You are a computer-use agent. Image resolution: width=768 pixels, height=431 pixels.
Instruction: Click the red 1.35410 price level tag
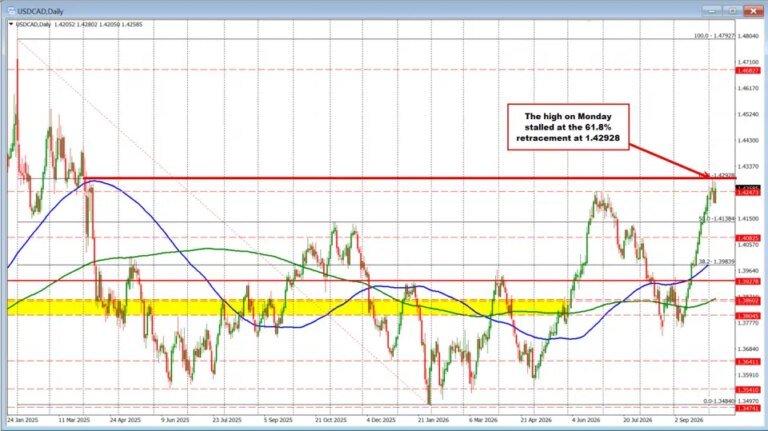tap(748, 390)
